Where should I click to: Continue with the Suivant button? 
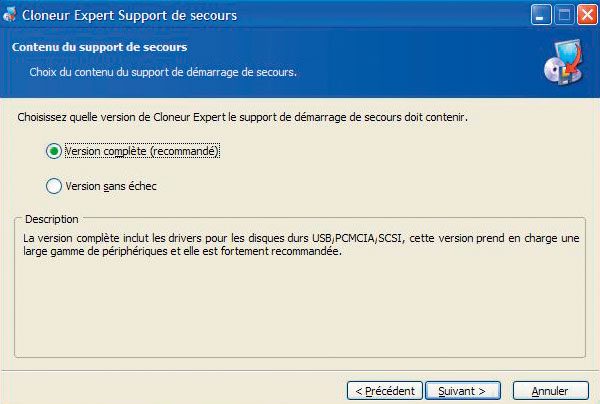(463, 391)
